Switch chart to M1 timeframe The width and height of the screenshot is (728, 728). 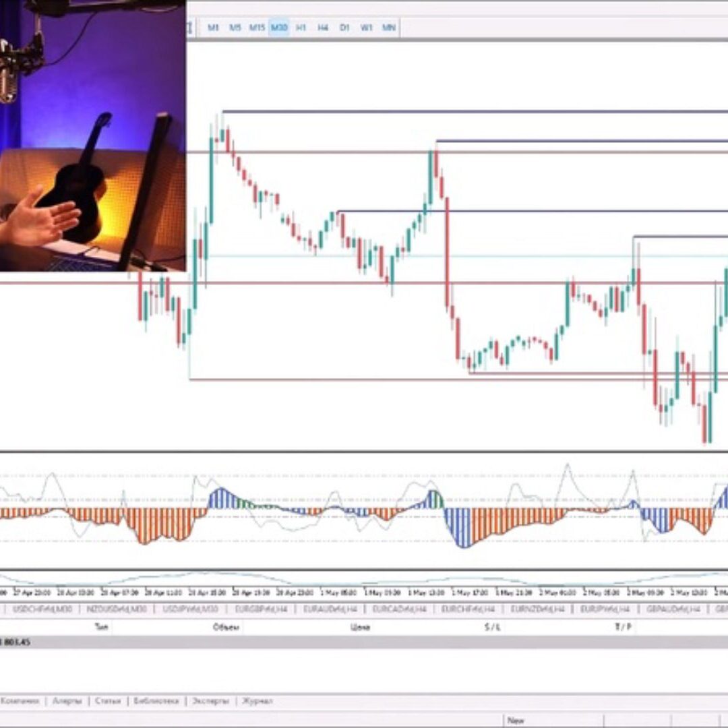pos(214,28)
